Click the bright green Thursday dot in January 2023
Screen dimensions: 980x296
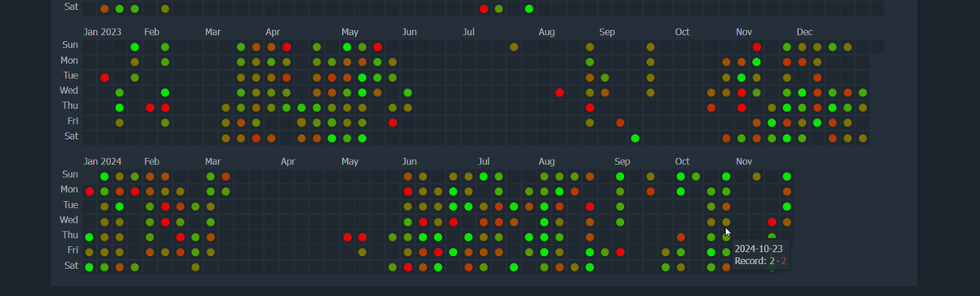(120, 108)
